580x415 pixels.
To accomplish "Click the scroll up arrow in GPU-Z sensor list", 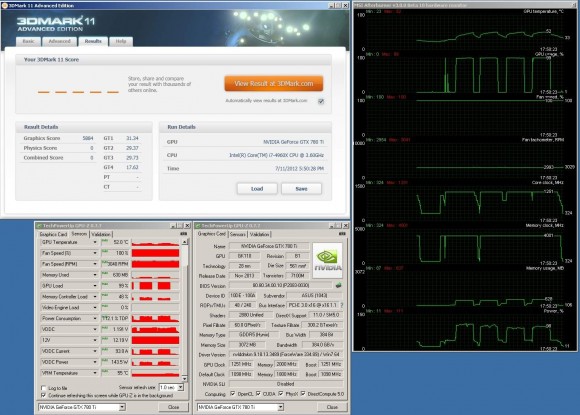I will coord(185,242).
